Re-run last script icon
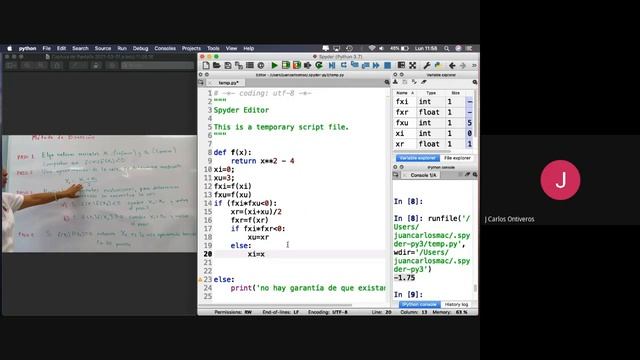The height and width of the screenshot is (360, 640). [x=319, y=65]
